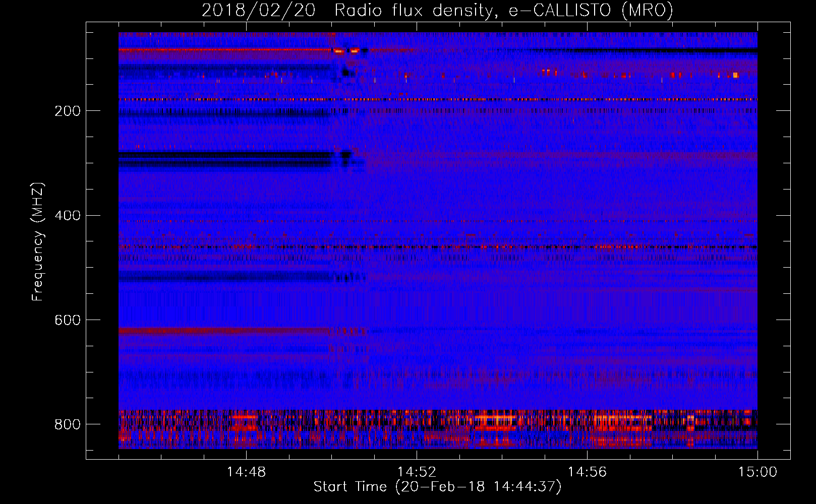Click the 800 frequency tick label
This screenshot has height=504, width=816.
[68, 424]
